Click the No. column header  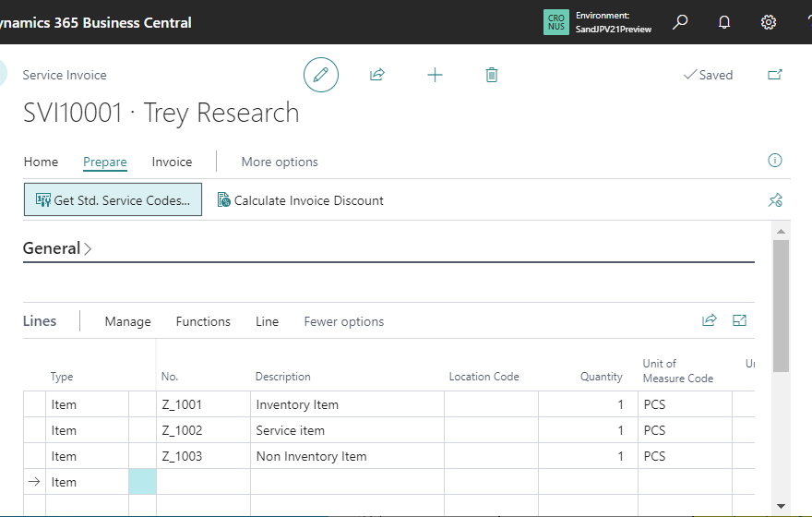click(170, 377)
